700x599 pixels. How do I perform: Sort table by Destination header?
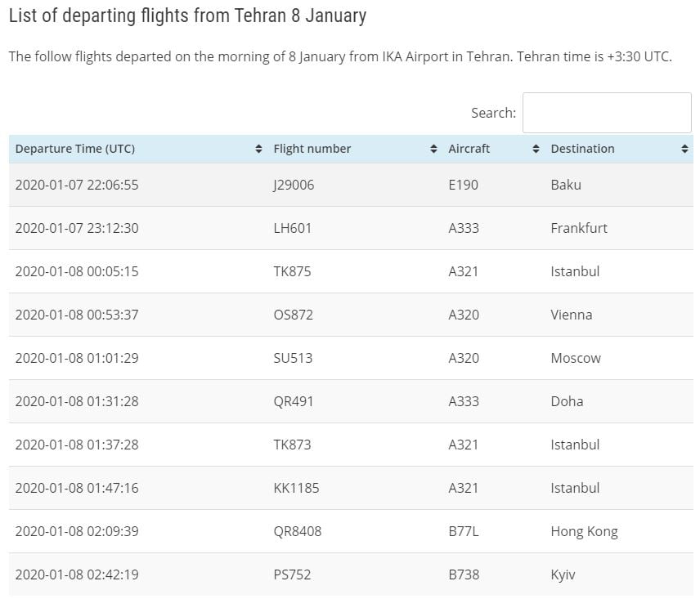(x=582, y=149)
